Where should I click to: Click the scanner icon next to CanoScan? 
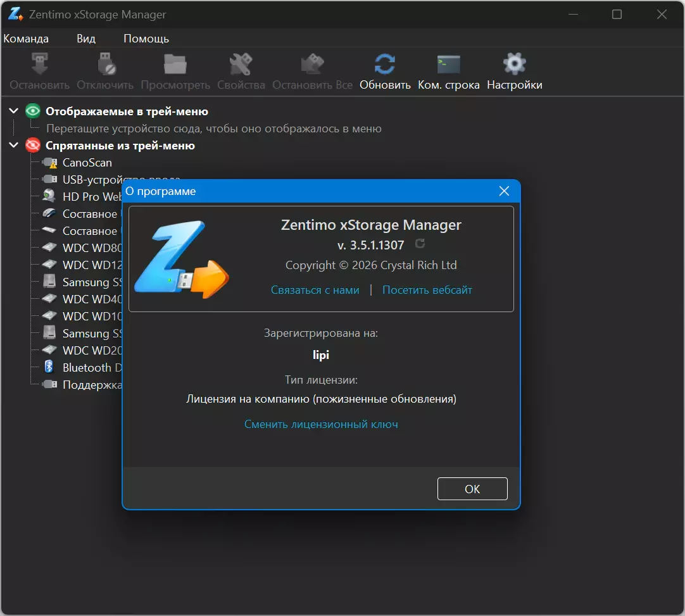(x=50, y=163)
